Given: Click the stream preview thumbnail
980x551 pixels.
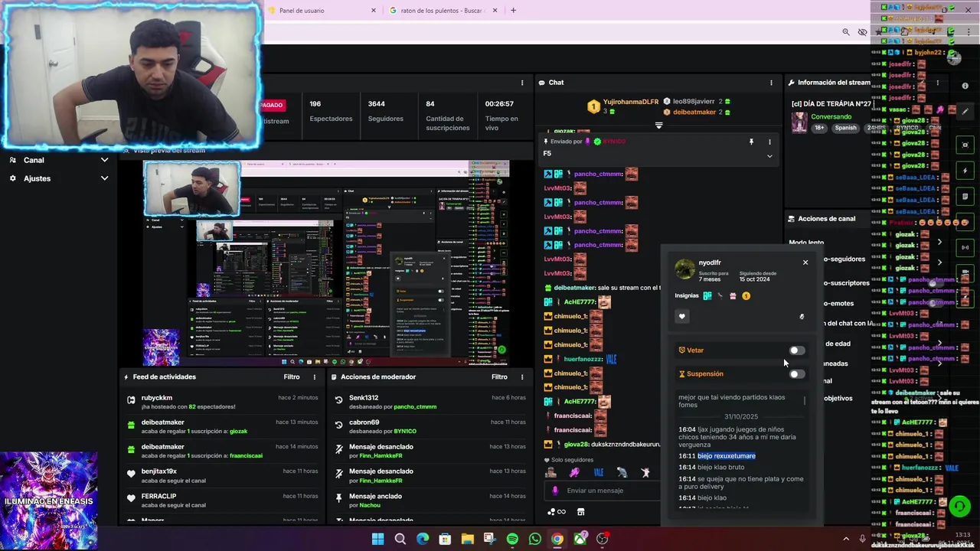Looking at the screenshot, I should [x=326, y=263].
